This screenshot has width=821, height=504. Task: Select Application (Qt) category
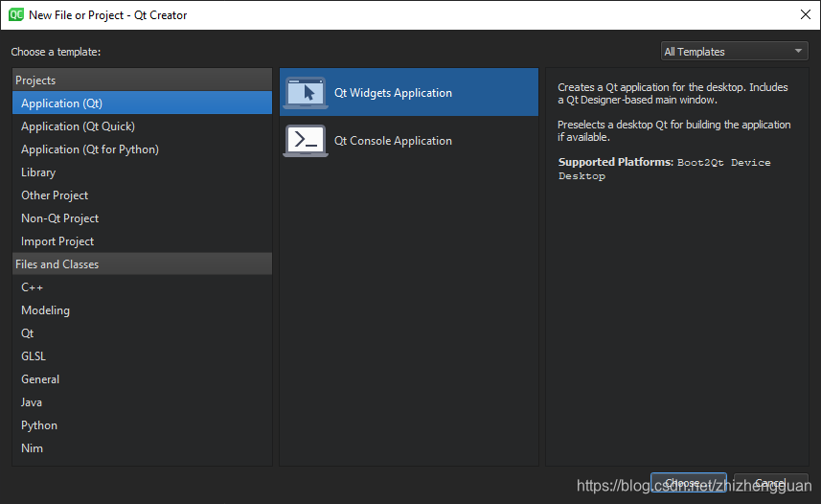click(x=142, y=103)
